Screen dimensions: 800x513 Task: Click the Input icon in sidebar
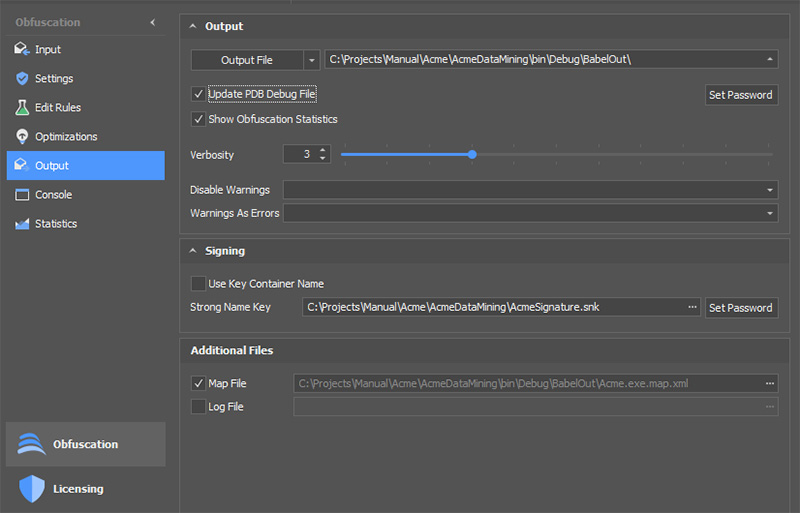(21, 49)
